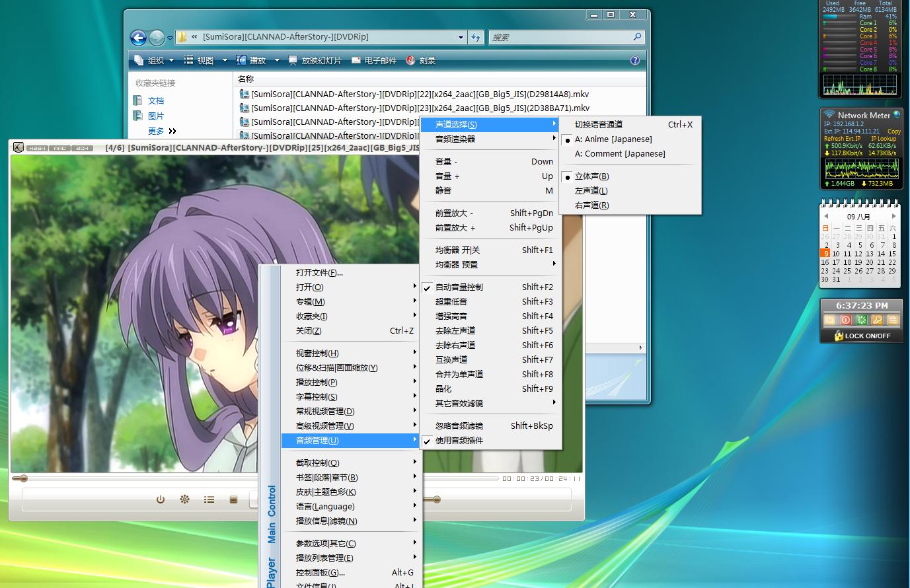Screen dimensions: 910x588
Task: Toggle 均衡器 开|关 equalizer on/off
Action: [x=490, y=250]
